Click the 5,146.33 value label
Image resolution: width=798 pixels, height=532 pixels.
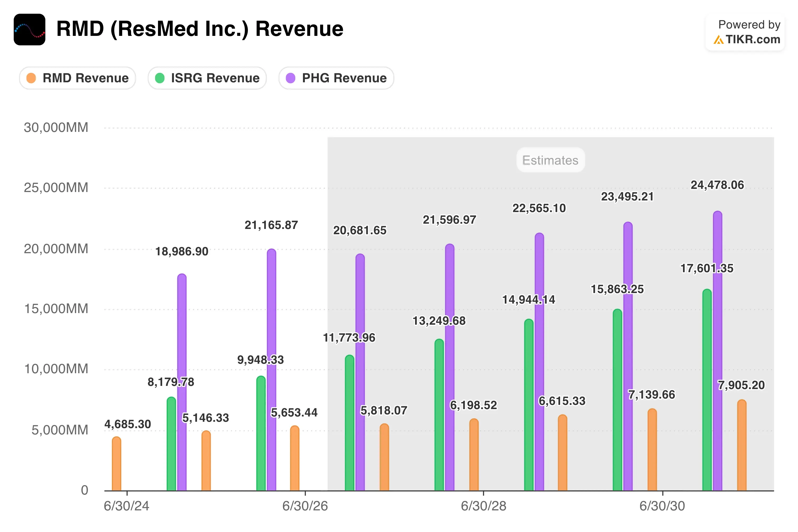point(205,418)
